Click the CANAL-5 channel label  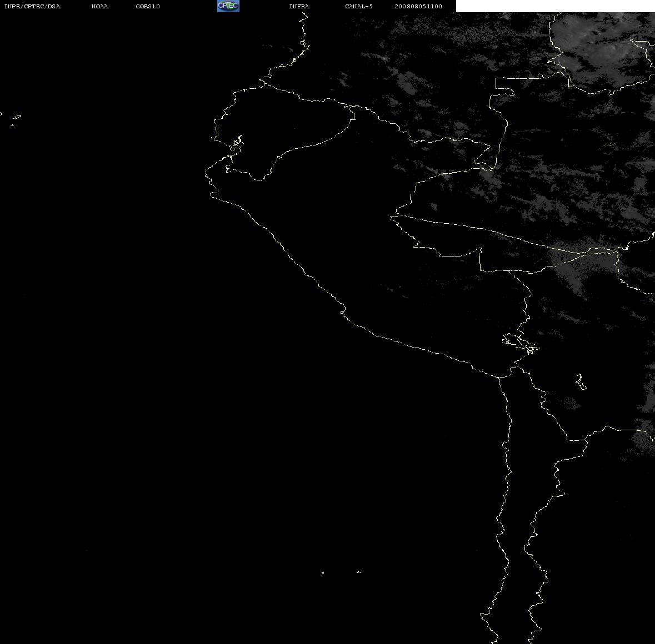pyautogui.click(x=358, y=6)
